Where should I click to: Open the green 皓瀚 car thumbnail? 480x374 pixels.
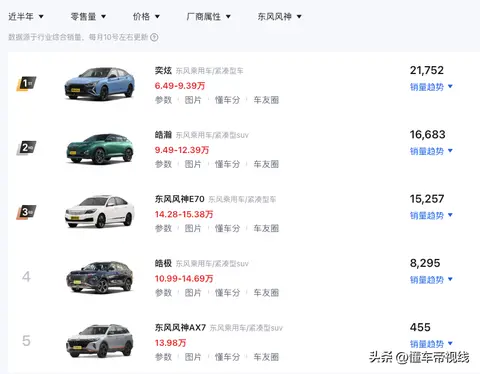pos(99,148)
